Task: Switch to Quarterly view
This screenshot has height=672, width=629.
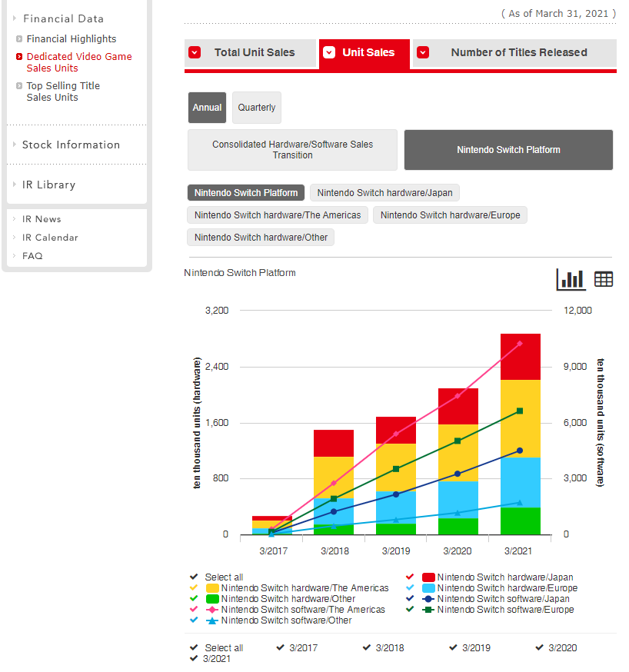Action: coord(257,108)
